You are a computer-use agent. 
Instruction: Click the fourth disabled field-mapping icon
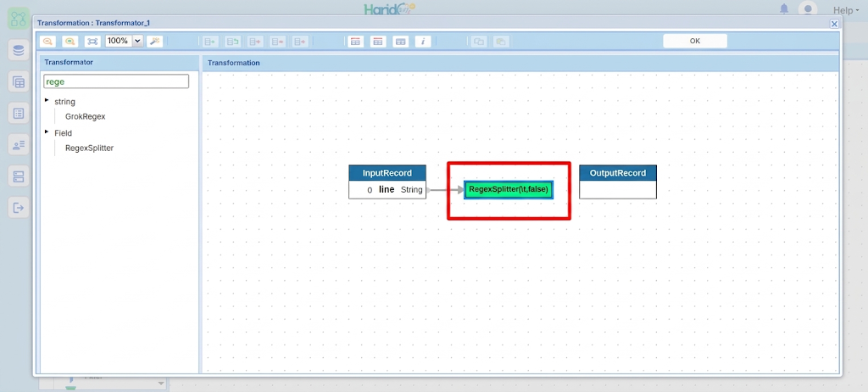coord(277,42)
